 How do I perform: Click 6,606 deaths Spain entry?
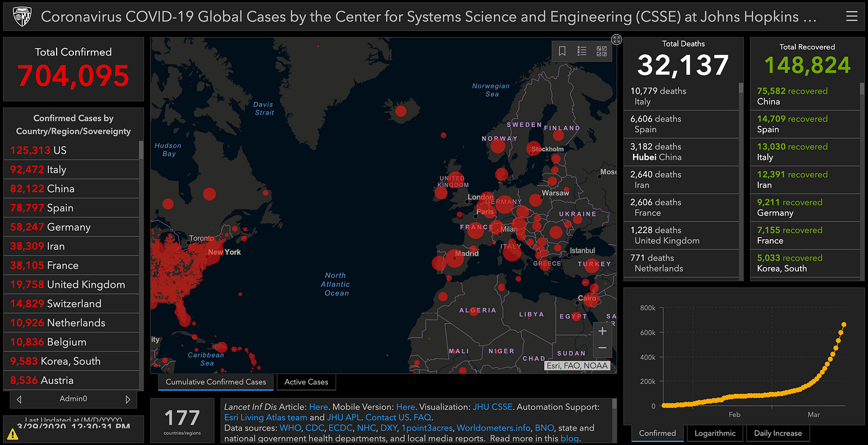click(x=682, y=124)
